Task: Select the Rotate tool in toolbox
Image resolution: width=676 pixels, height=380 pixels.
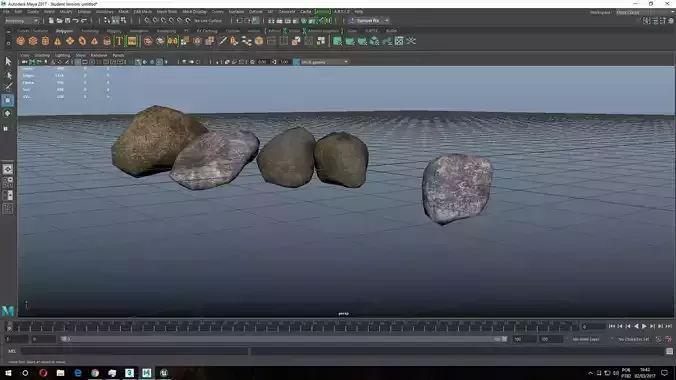Action: (8, 113)
